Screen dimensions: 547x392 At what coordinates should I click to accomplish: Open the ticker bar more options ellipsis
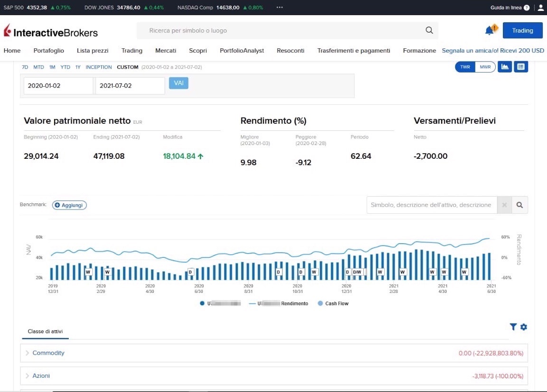(x=279, y=8)
